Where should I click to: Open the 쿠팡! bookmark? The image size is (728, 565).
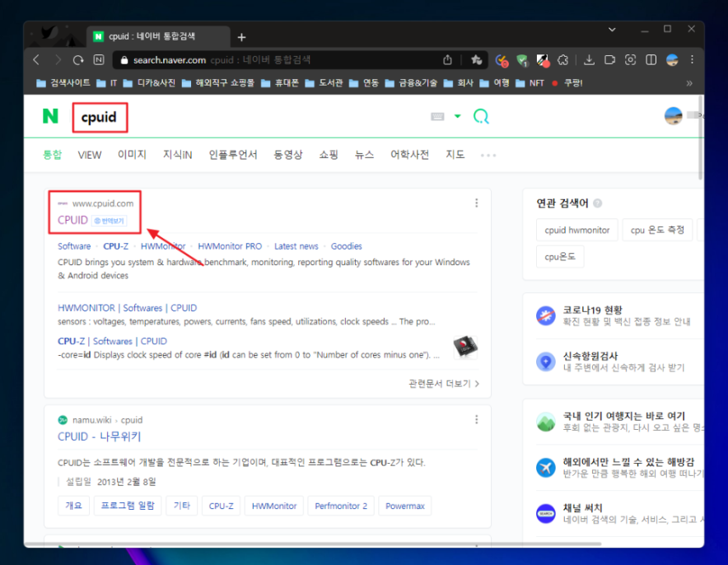[x=567, y=83]
